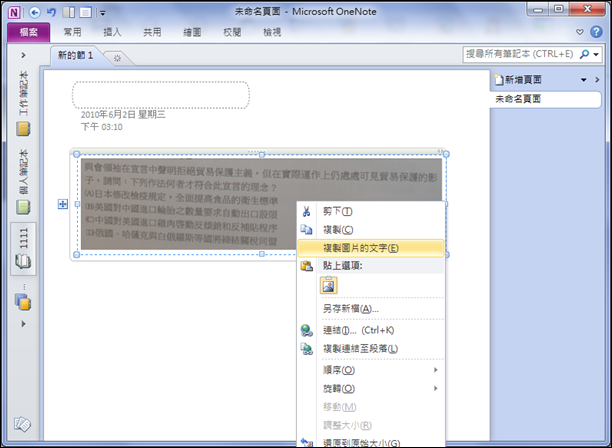
Task: Click the OneNote application icon in title bar
Action: coord(14,12)
